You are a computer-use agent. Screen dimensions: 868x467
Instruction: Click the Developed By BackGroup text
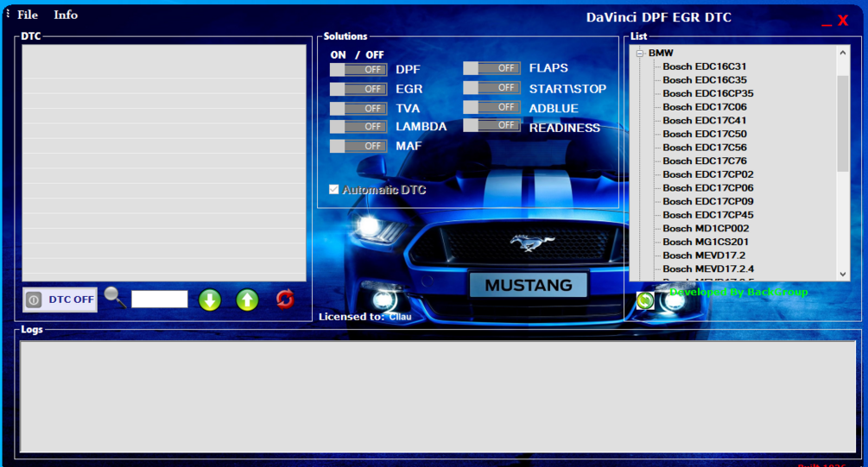738,292
